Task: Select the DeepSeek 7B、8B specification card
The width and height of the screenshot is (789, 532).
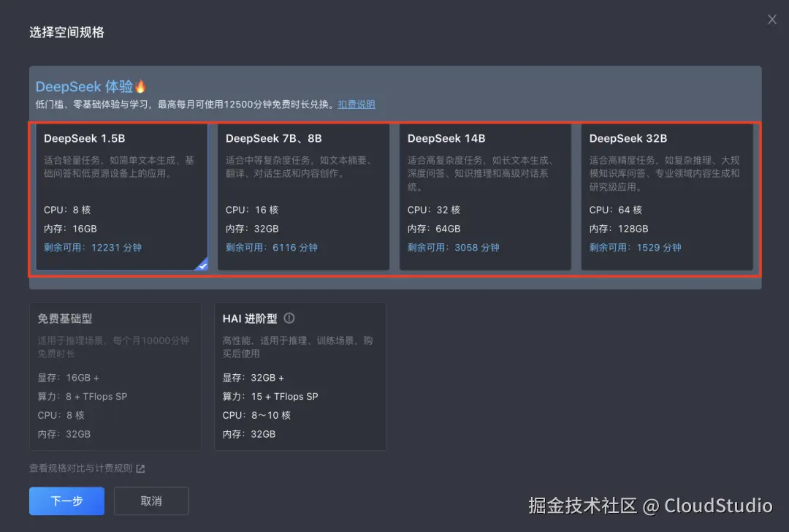Action: pos(303,197)
